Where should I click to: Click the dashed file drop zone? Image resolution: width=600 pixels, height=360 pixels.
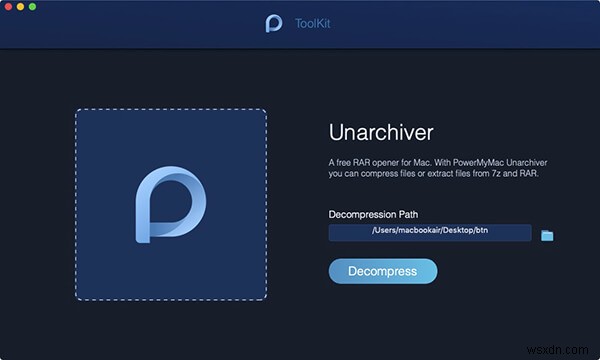(x=171, y=205)
